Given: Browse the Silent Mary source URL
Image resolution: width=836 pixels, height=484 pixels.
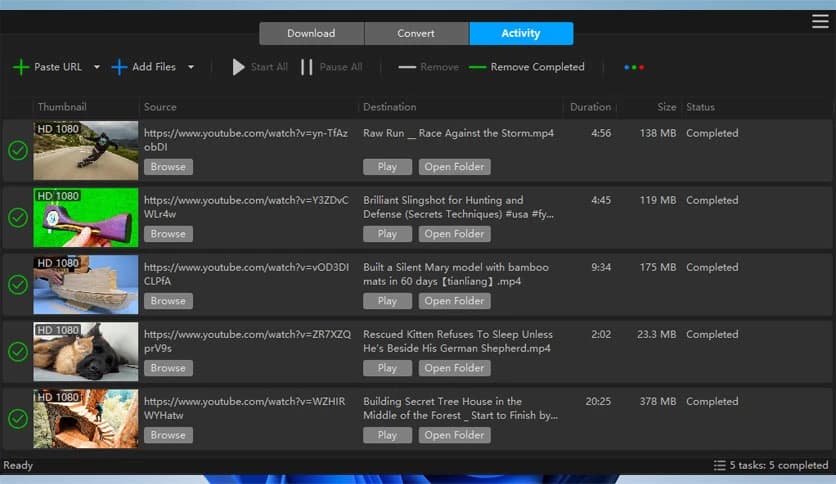Looking at the screenshot, I should [x=168, y=301].
